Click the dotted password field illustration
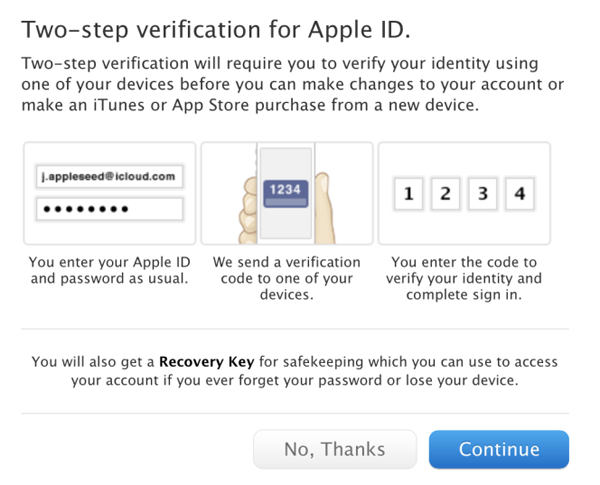600x485 pixels. click(x=109, y=209)
